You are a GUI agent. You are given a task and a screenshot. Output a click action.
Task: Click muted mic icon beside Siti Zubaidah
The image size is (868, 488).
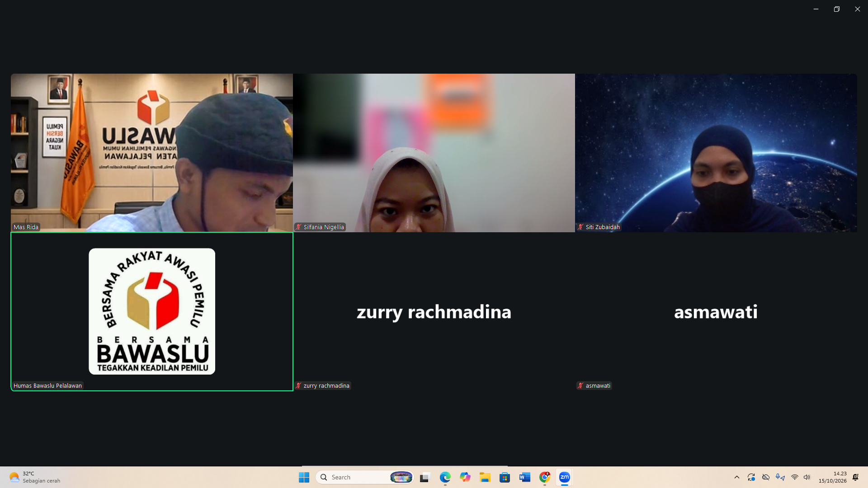pos(580,227)
